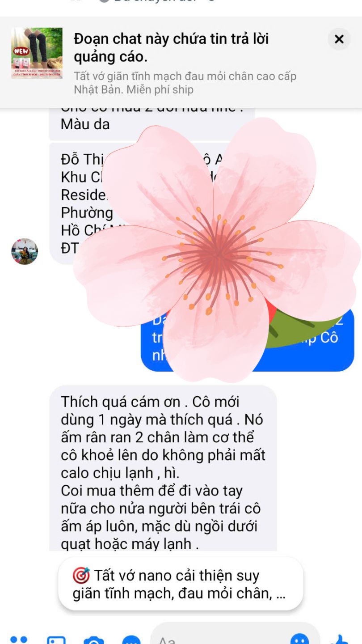Select the suggested reply "Tất vớ nano cải thiện"
362x644 pixels.
[x=181, y=584]
